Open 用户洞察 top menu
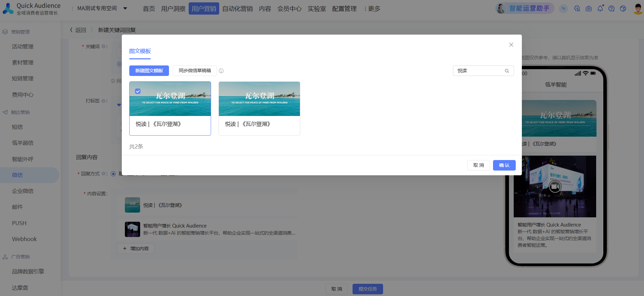The image size is (644, 296). click(x=173, y=9)
